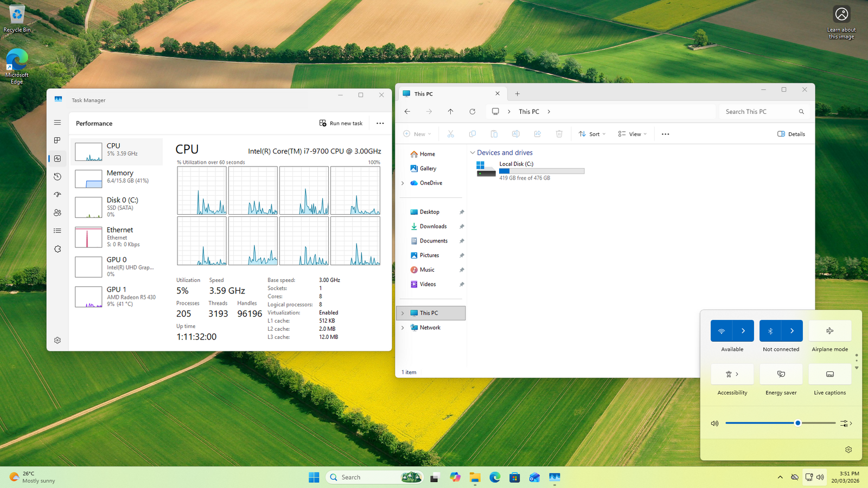Open App history in Task Manager sidebar
This screenshot has width=868, height=488.
click(58, 176)
